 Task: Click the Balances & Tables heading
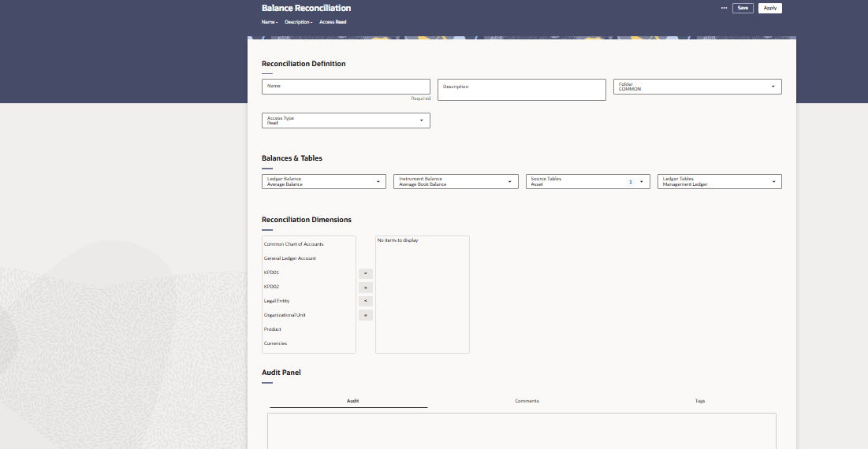[292, 158]
